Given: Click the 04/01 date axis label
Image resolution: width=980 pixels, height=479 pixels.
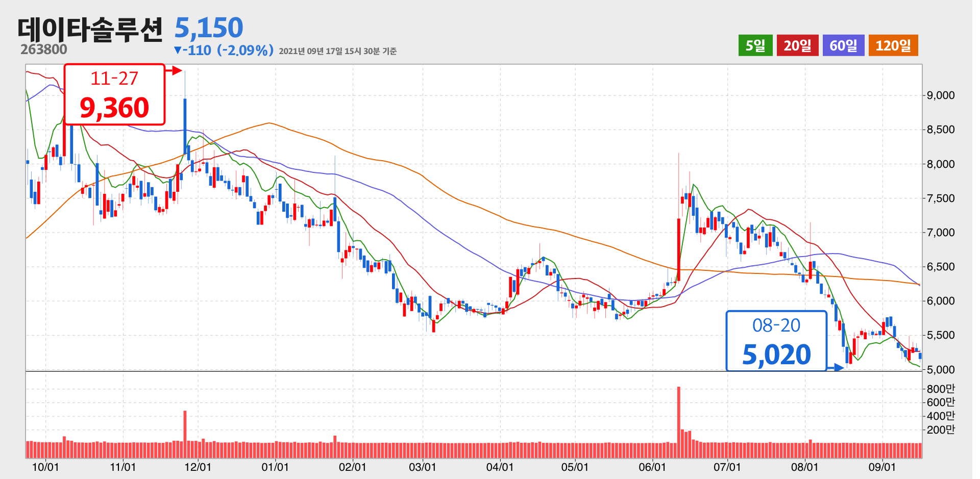Looking at the screenshot, I should click(500, 467).
